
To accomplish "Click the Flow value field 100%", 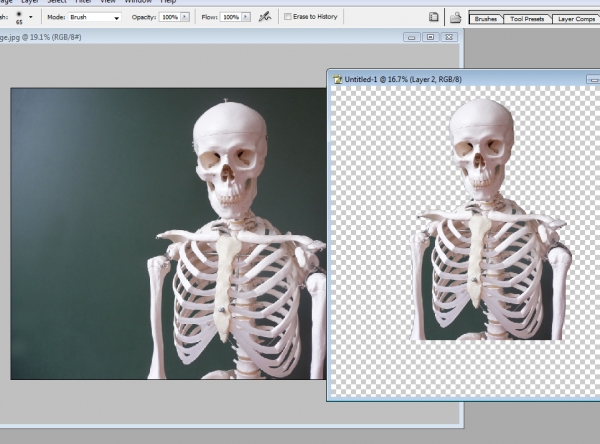I will (231, 17).
